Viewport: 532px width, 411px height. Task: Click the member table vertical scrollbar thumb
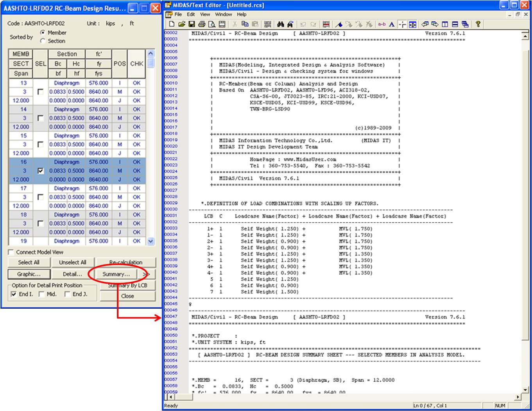point(151,63)
